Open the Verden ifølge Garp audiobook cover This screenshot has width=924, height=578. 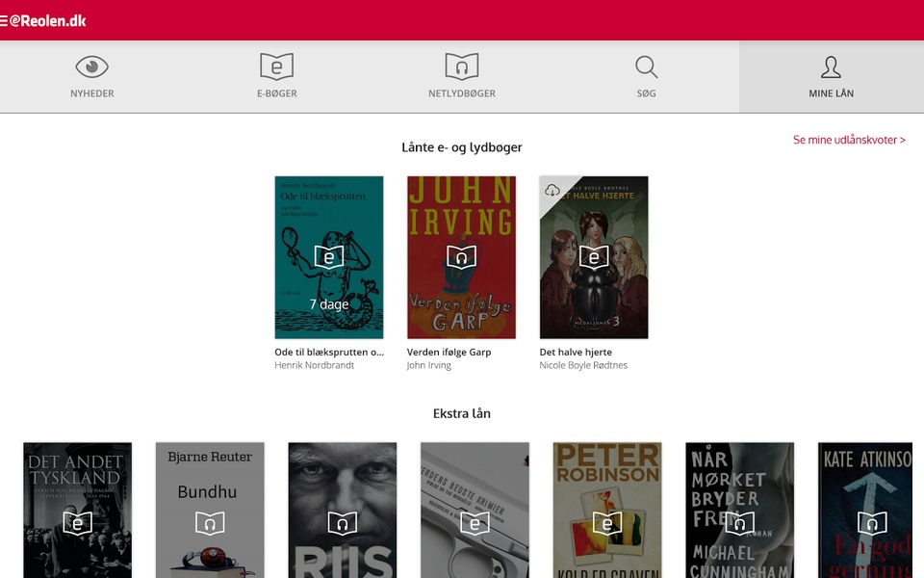(x=461, y=257)
